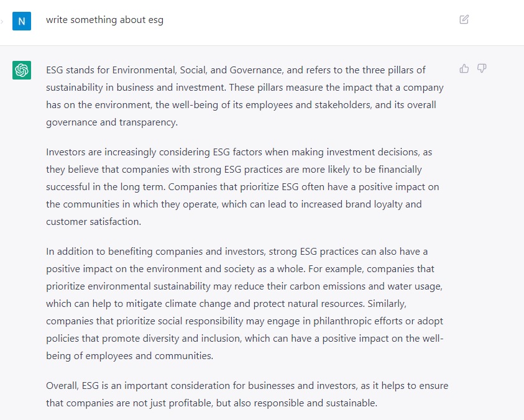Click the words 'governance and transparency.'

click(x=112, y=122)
